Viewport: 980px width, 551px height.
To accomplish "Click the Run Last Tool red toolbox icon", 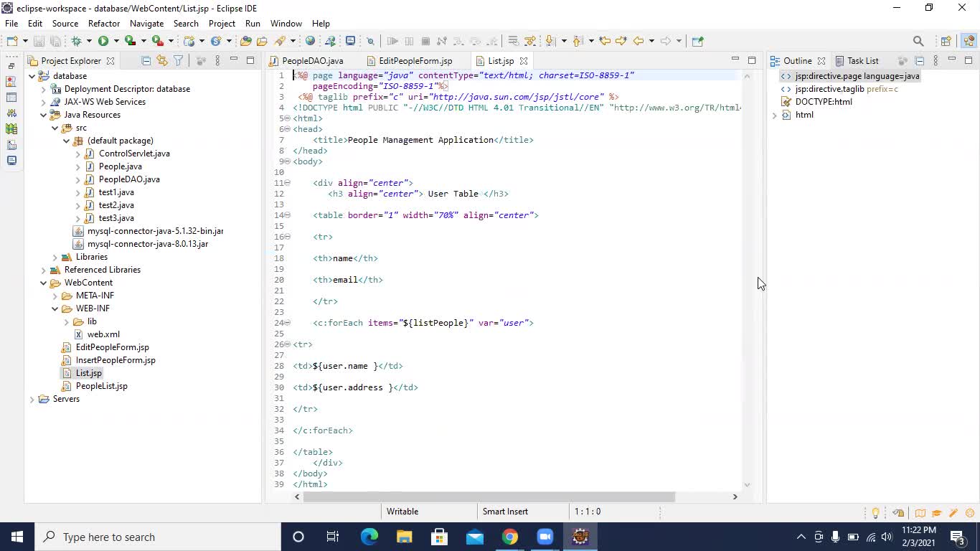I will click(x=157, y=41).
